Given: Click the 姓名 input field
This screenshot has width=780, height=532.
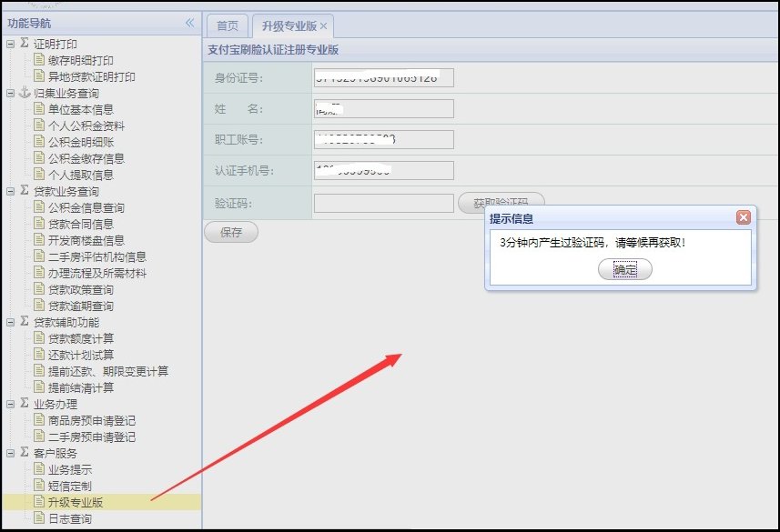Looking at the screenshot, I should 383,109.
